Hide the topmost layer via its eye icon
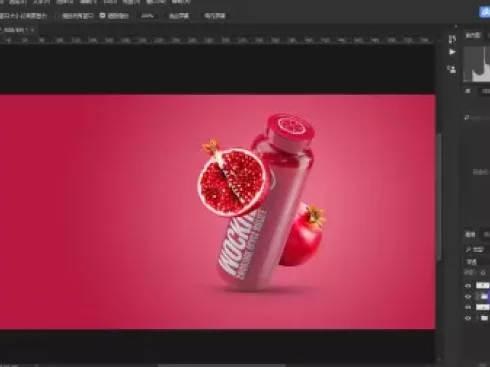 (x=468, y=286)
